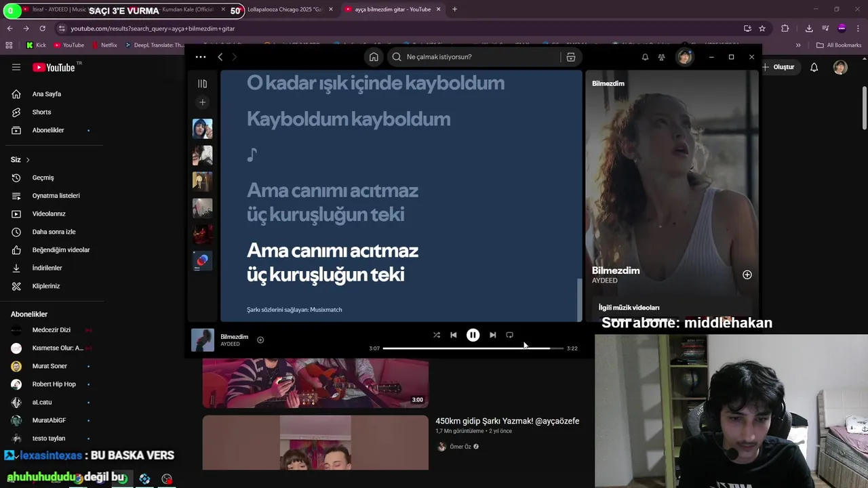Screen dimensions: 868x488
Task: Expand Your Library in Spotify sidebar
Action: 202,83
